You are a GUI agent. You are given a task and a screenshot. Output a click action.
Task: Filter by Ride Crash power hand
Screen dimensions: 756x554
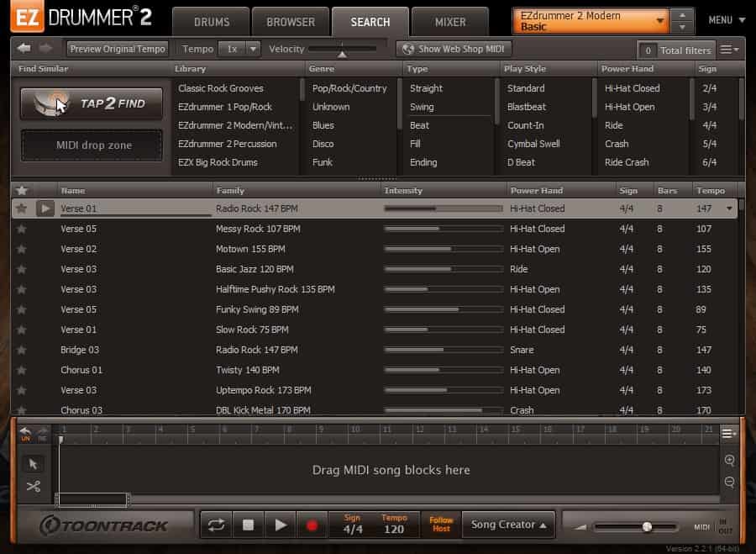pos(627,162)
